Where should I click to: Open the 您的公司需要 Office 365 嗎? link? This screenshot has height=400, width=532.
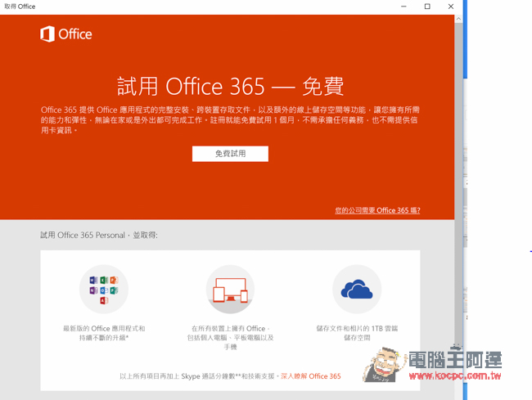pos(377,210)
